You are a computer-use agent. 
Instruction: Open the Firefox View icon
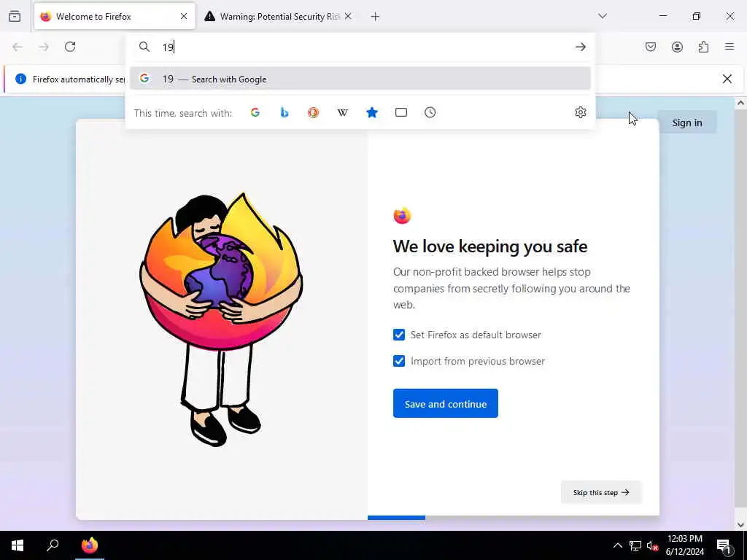click(x=15, y=16)
